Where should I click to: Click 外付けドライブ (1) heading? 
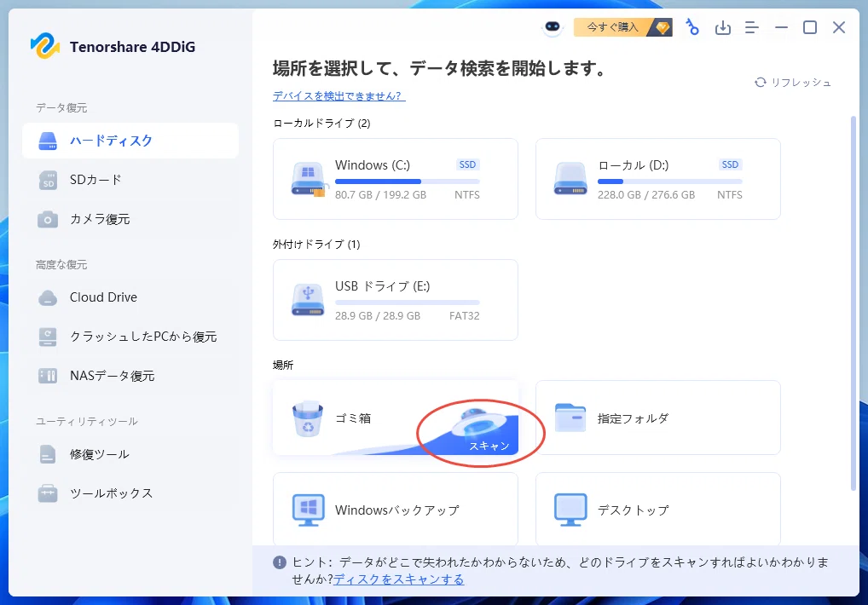tap(316, 245)
